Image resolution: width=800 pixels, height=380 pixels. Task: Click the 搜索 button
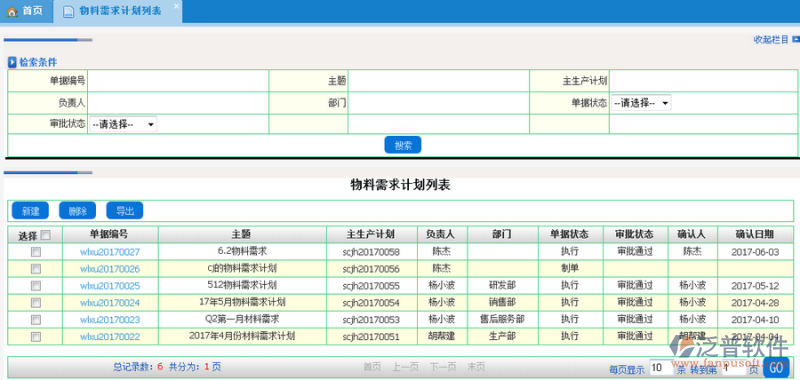403,145
